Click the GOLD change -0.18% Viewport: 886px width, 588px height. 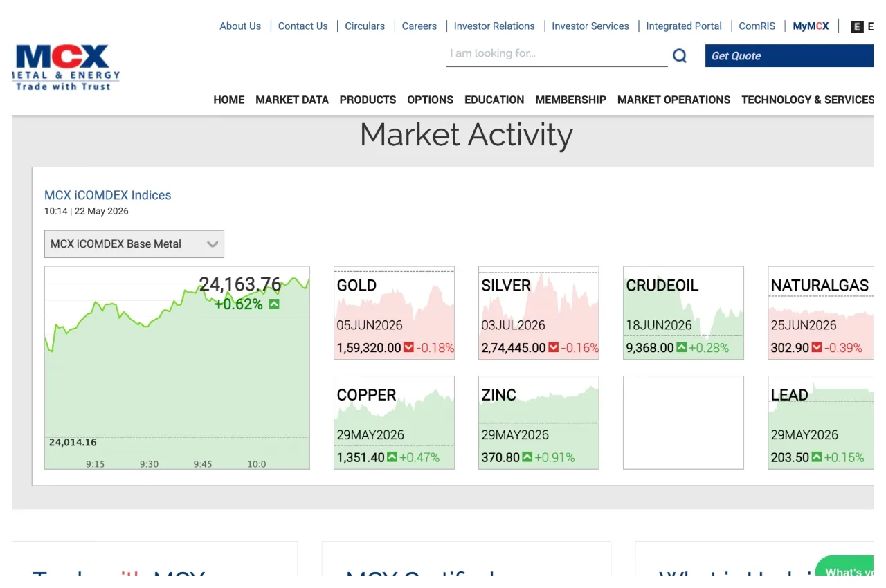click(x=435, y=348)
